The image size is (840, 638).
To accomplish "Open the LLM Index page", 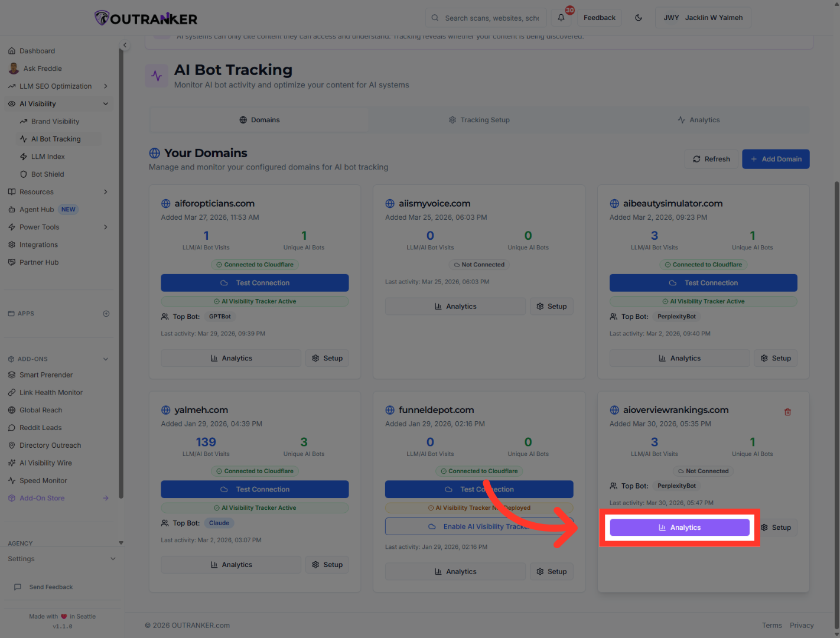I will pos(47,156).
